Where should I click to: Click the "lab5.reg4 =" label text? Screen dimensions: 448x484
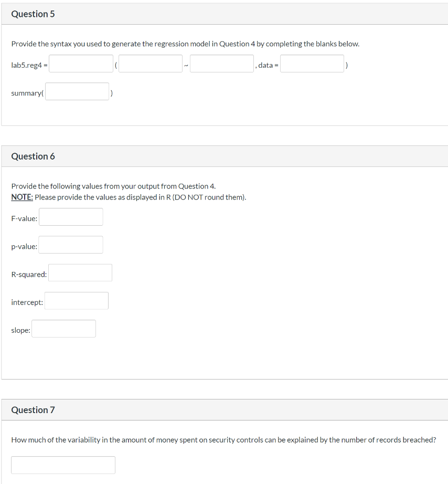(29, 65)
